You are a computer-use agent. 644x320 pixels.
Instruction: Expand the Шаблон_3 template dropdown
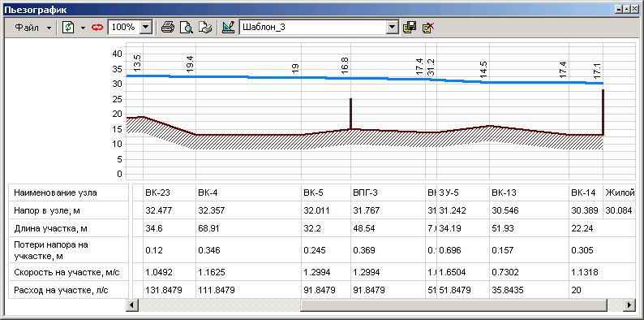point(393,28)
